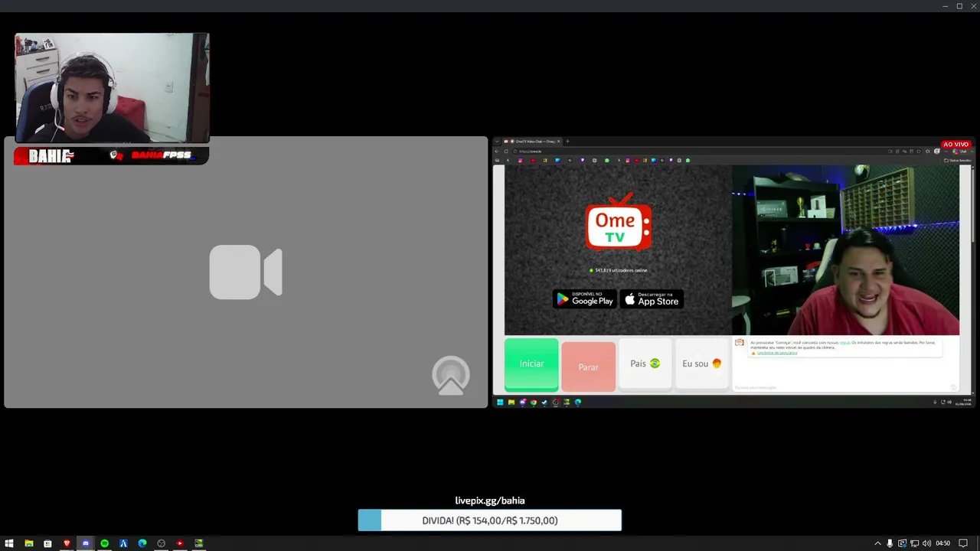Click the livepix.gg/bahia text
Image resolution: width=980 pixels, height=551 pixels.
(x=490, y=500)
